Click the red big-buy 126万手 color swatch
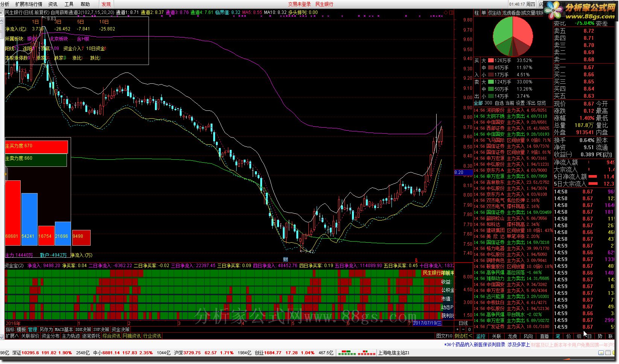Image resolution: width=619 pixels, height=364 pixels. [491, 60]
